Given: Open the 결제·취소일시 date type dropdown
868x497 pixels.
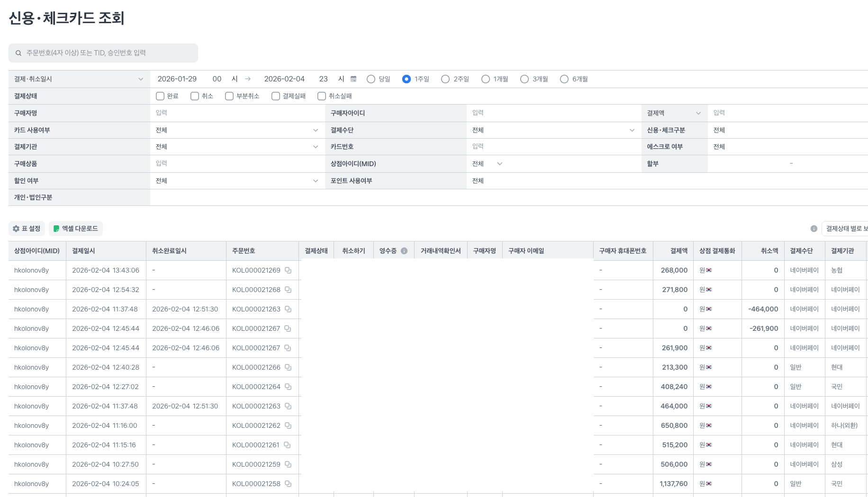Looking at the screenshot, I should [79, 79].
